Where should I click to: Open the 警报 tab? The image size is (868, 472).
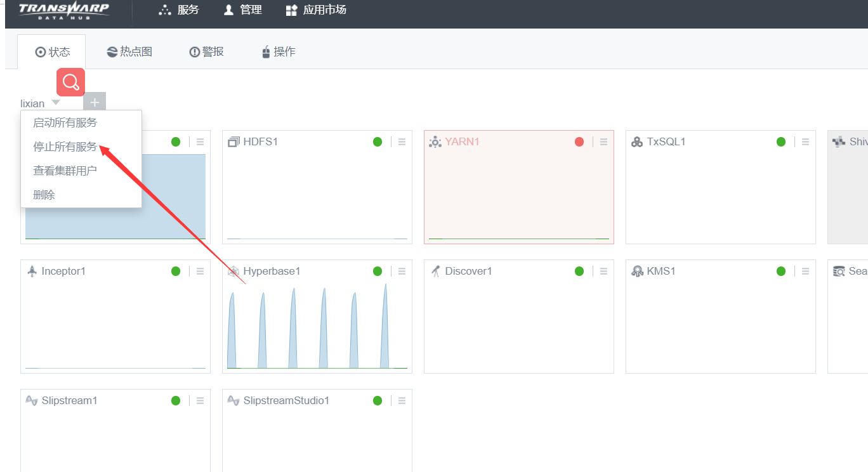pos(207,52)
